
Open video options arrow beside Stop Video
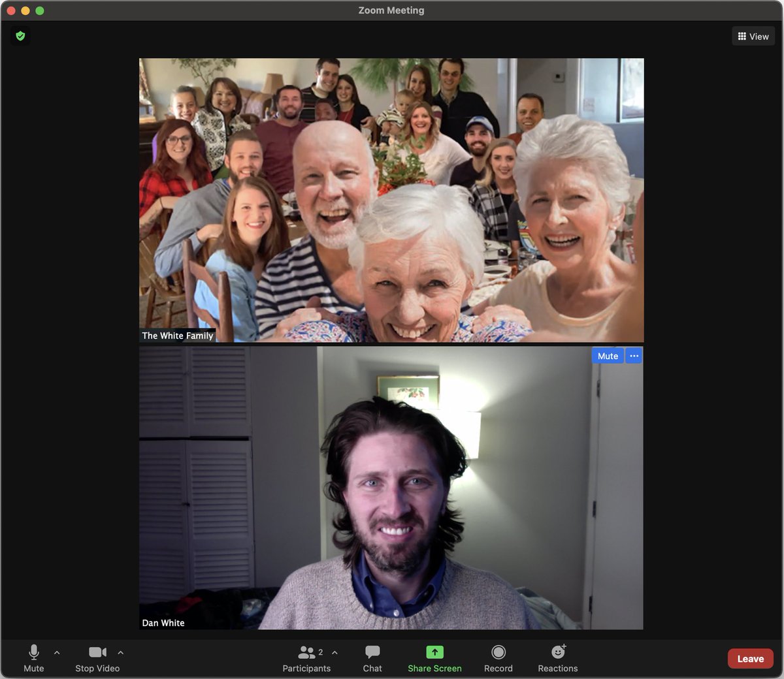(x=120, y=652)
